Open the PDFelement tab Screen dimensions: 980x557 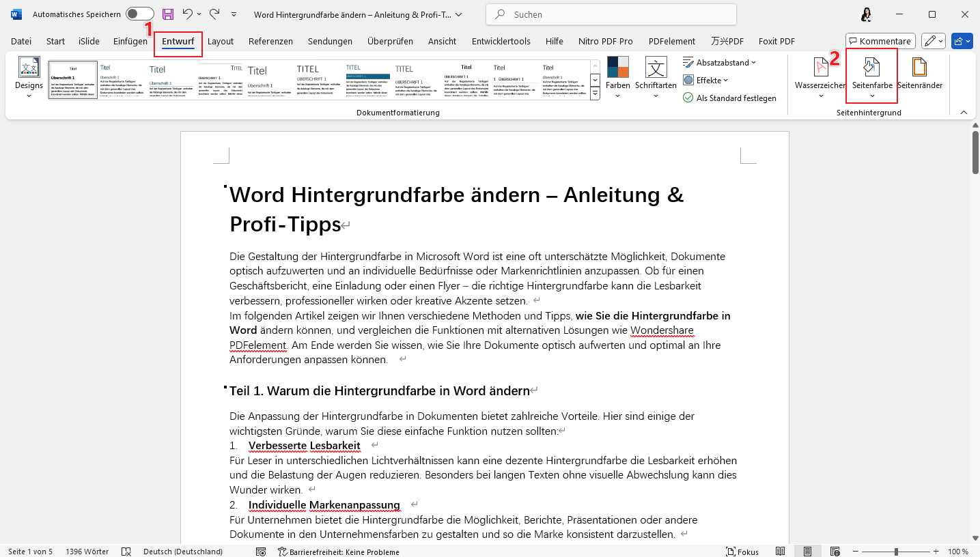(x=672, y=41)
